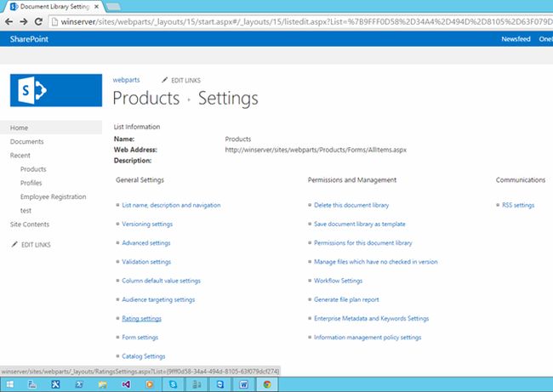Go back using the browser back arrow
The height and width of the screenshot is (392, 553).
(x=9, y=22)
